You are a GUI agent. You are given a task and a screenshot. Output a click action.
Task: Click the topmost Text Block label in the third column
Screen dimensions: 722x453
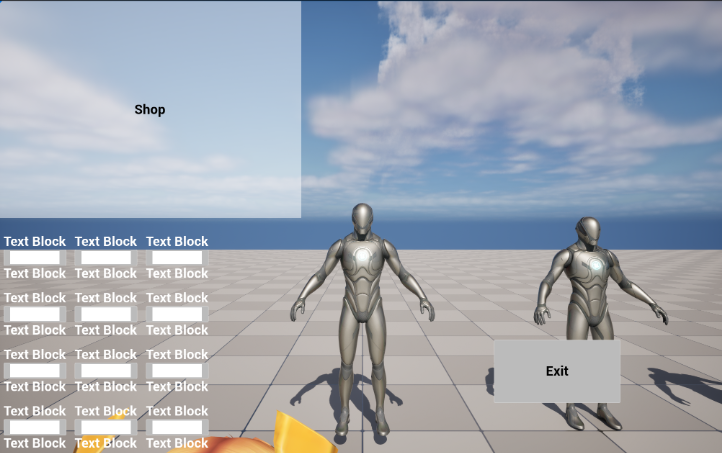(x=177, y=241)
